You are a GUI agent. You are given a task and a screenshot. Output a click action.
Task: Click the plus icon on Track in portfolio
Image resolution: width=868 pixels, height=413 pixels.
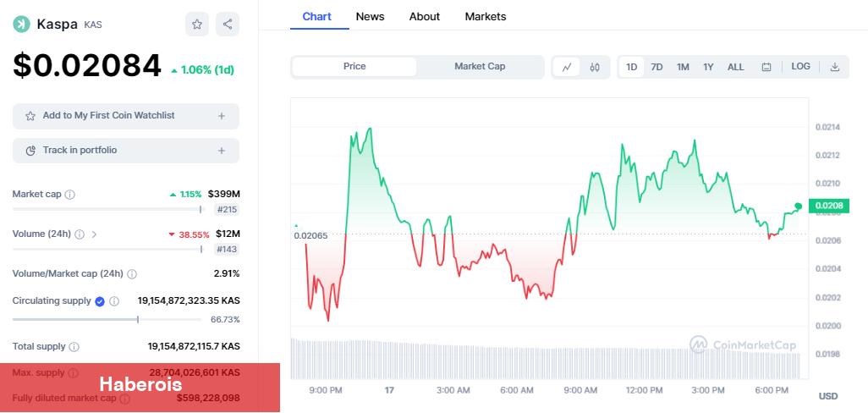click(222, 151)
